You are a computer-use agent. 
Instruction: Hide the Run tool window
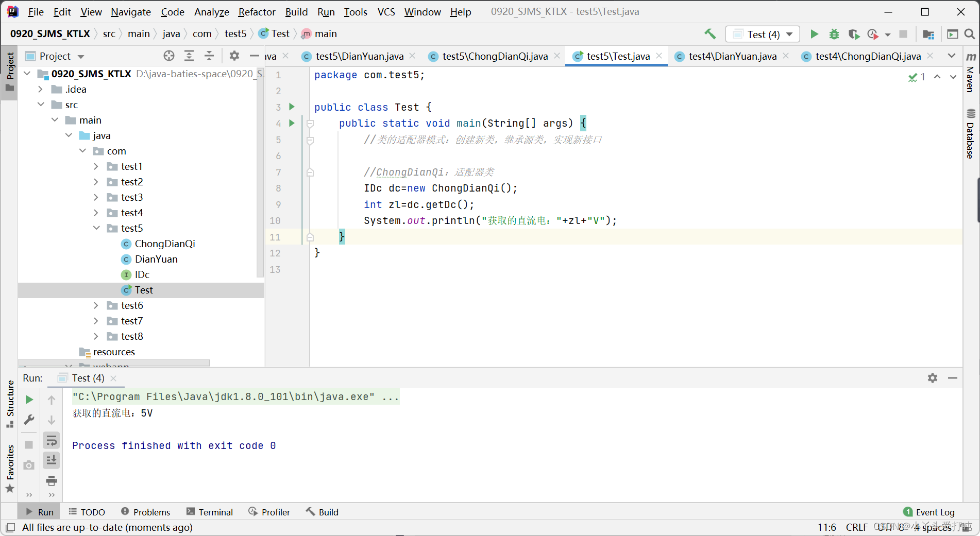(953, 378)
